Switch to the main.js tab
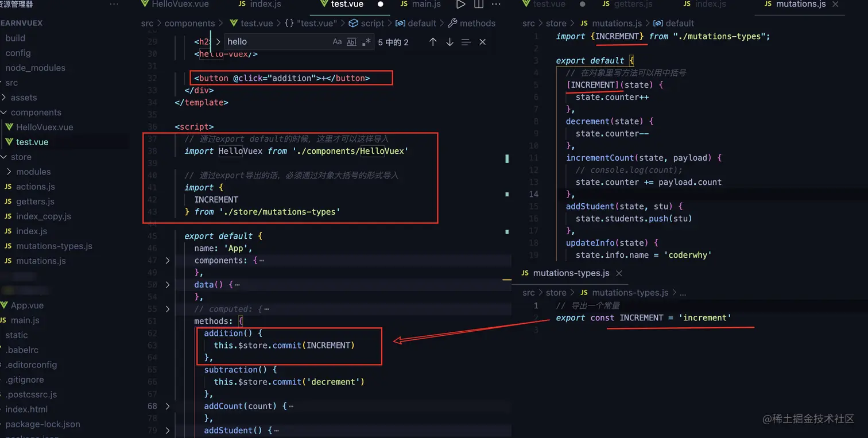This screenshot has height=438, width=868. pyautogui.click(x=421, y=4)
